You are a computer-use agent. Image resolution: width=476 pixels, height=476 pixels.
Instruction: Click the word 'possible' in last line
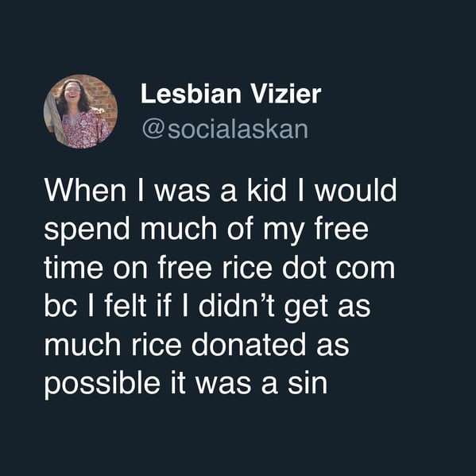[x=102, y=384]
